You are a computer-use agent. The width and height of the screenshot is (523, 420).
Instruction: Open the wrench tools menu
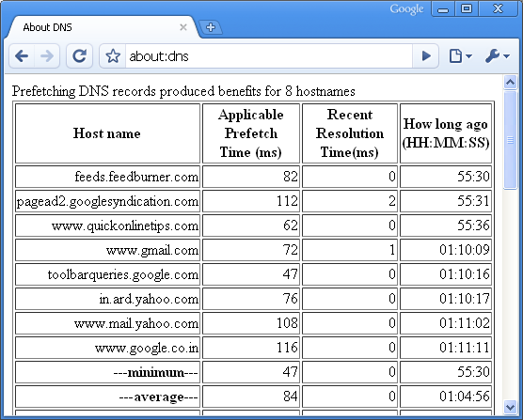point(498,56)
